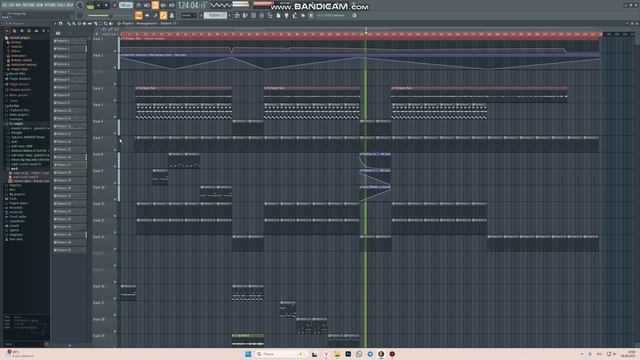Click the transport Record button
This screenshot has width=640, height=360.
114,5
